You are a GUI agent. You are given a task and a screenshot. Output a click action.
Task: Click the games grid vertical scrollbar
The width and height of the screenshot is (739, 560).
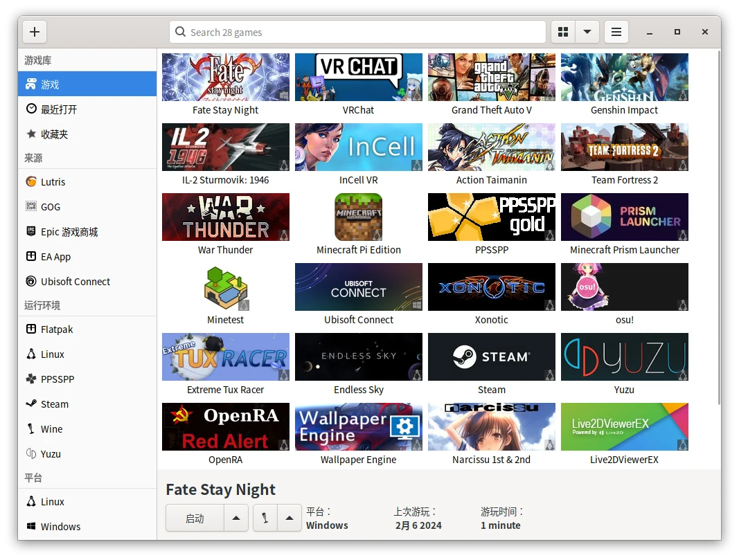(717, 228)
